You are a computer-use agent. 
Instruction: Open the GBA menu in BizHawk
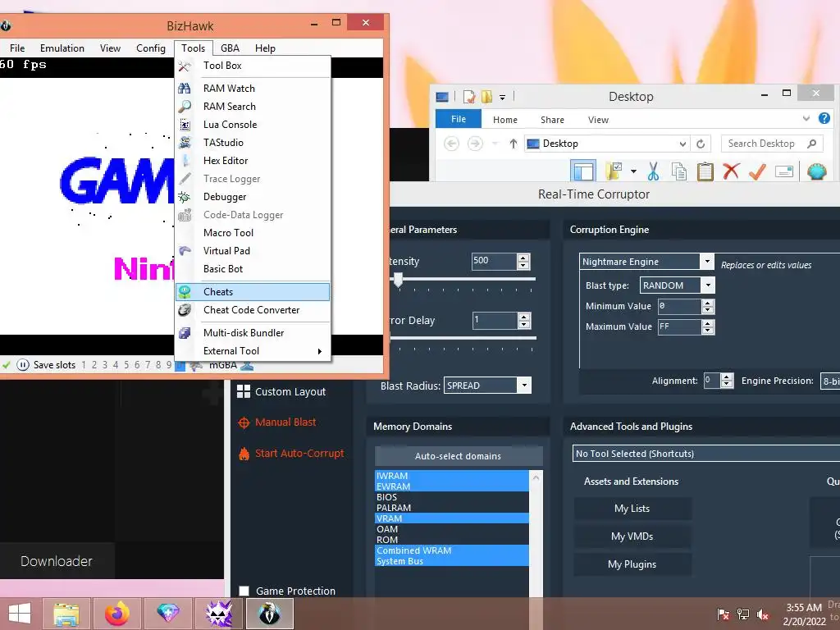click(230, 48)
